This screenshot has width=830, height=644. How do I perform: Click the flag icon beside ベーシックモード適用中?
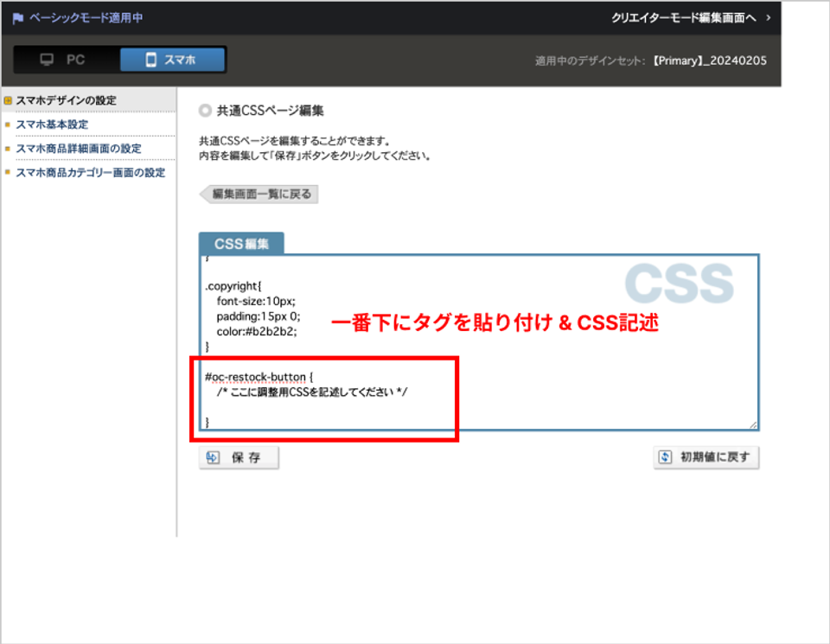point(17,18)
